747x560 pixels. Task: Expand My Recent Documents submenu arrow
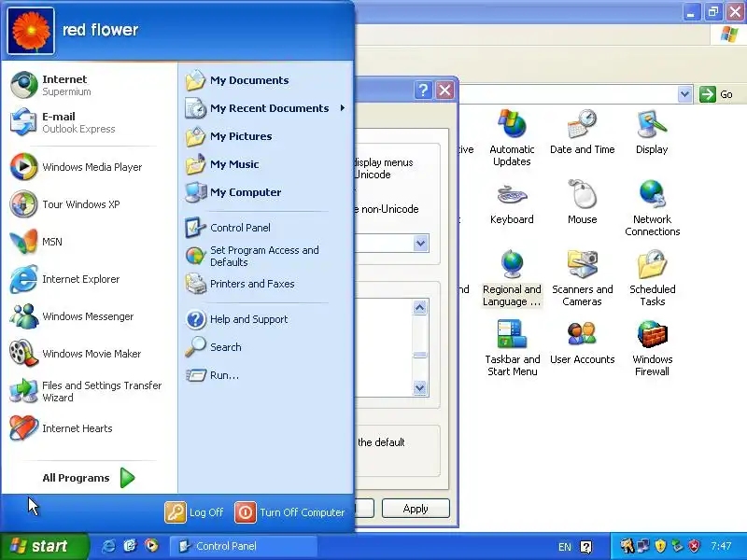343,108
